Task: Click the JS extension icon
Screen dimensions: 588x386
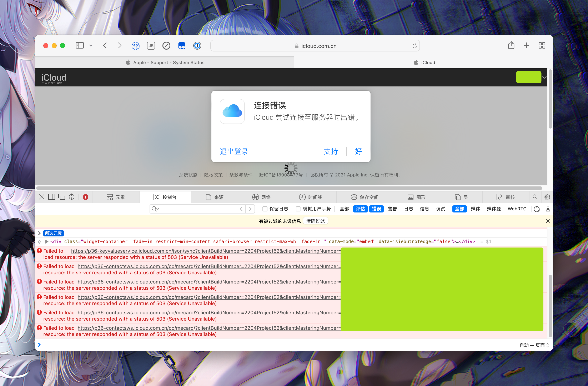Action: (151, 46)
